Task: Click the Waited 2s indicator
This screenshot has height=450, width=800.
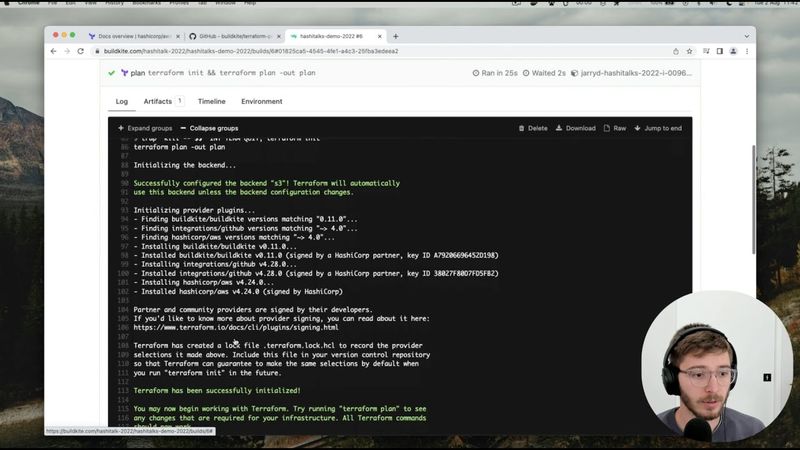Action: (544, 73)
